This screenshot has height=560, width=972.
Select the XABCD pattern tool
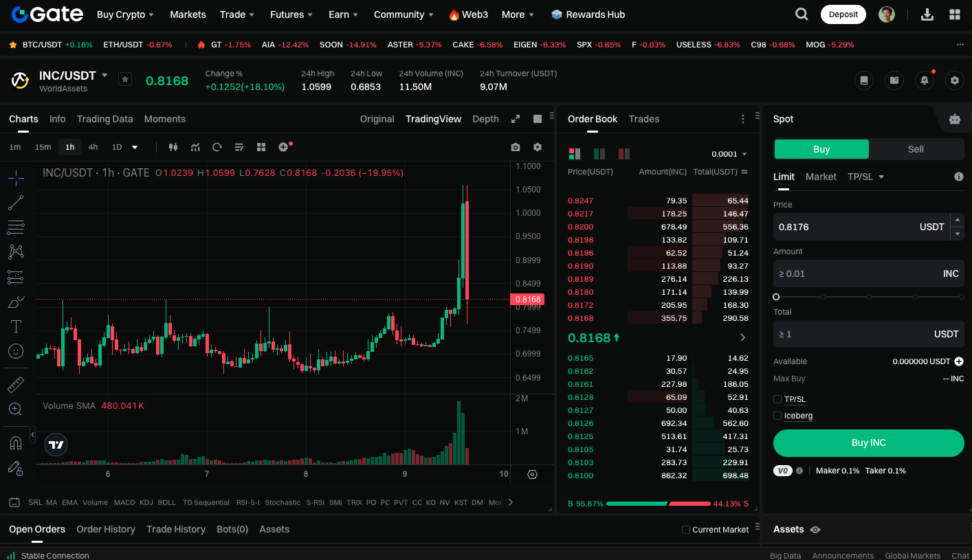coord(16,252)
